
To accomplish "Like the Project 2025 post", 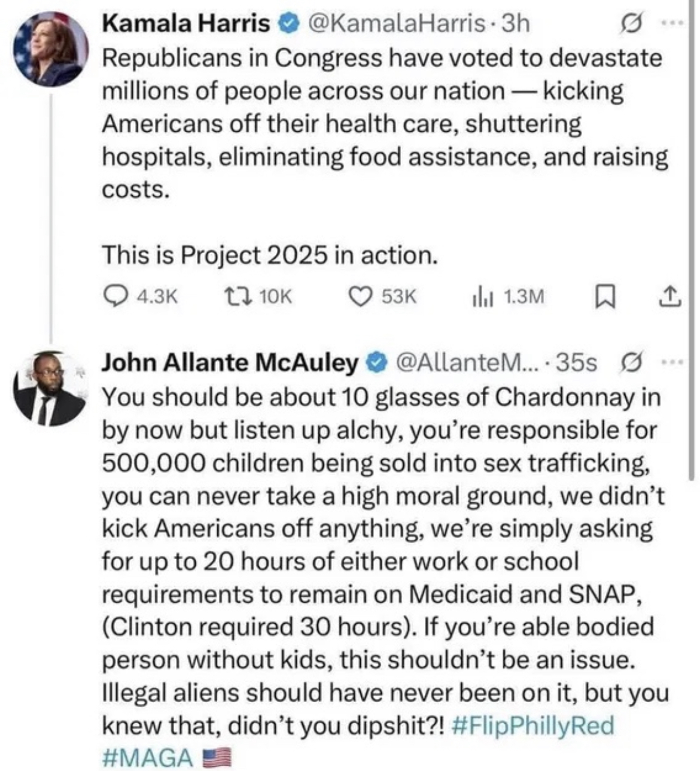I will point(360,296).
